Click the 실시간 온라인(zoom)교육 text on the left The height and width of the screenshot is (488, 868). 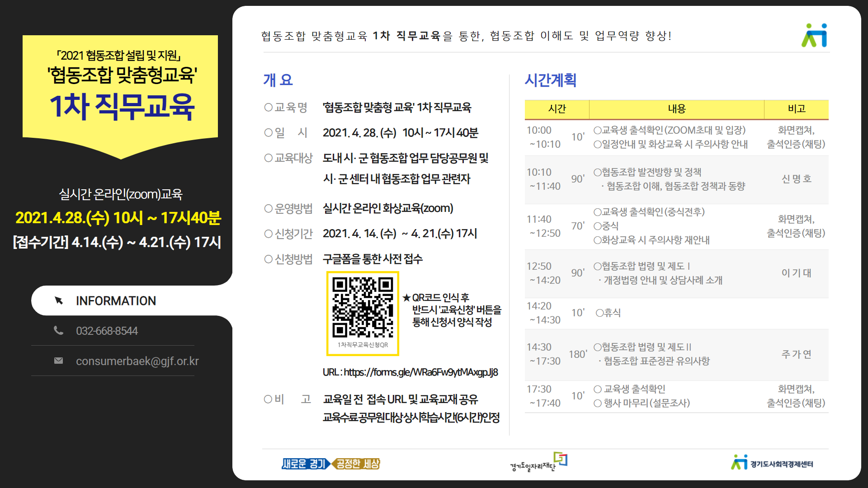point(121,194)
